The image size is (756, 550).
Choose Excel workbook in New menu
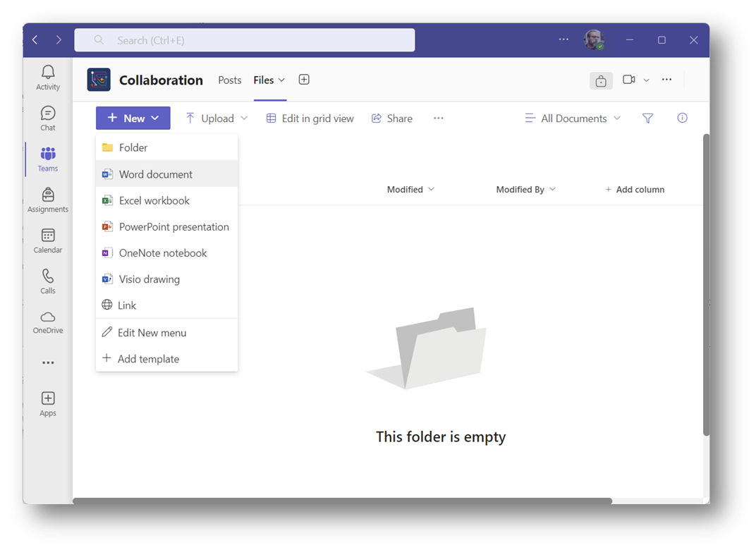click(x=154, y=200)
